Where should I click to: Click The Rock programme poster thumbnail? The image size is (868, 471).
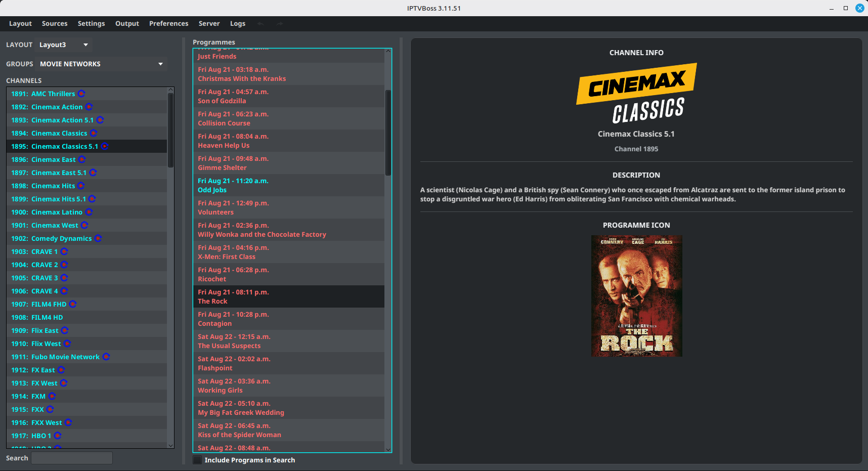click(636, 296)
